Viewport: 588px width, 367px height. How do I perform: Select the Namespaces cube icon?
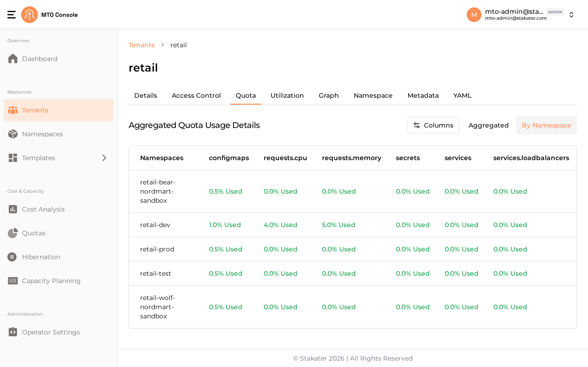tap(13, 134)
